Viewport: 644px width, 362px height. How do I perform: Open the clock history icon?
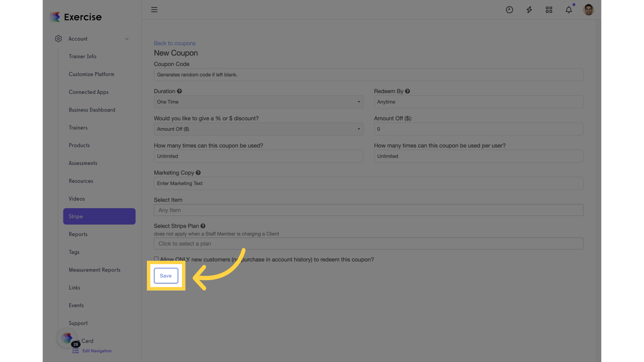pos(509,10)
